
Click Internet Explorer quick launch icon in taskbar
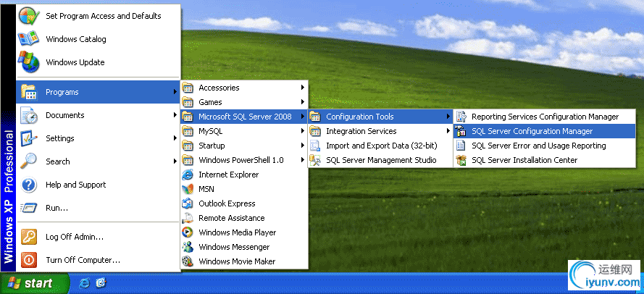[85, 283]
